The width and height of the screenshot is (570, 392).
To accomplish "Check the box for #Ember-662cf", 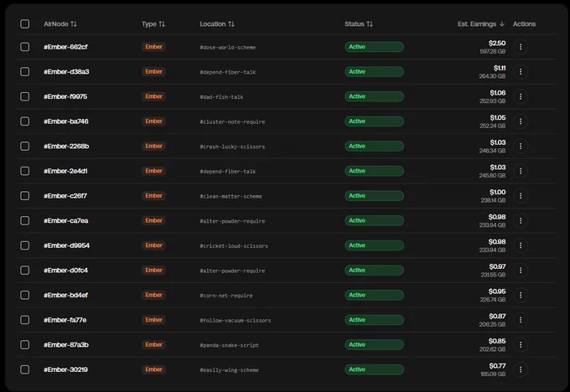I will coord(24,47).
